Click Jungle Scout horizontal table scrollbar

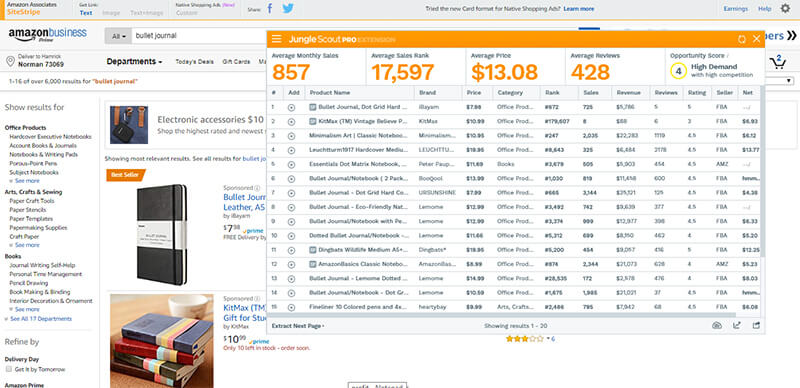pos(501,315)
